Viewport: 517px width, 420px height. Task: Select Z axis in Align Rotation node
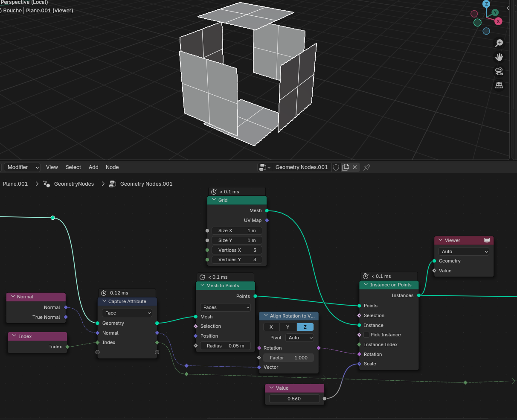point(305,327)
